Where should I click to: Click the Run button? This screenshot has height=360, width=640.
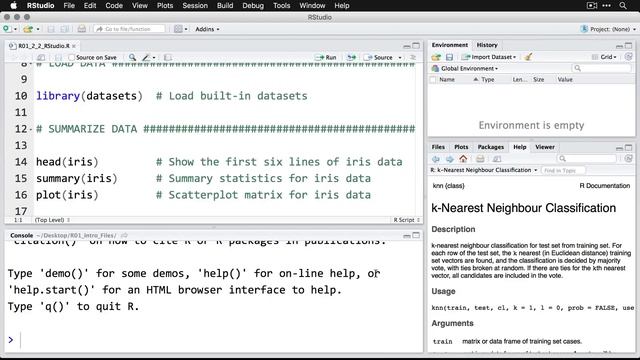[326, 58]
